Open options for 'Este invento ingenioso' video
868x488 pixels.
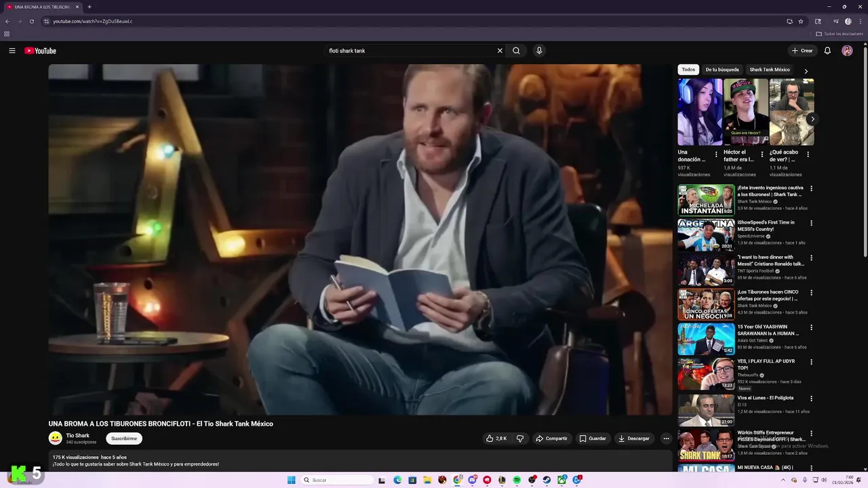(811, 188)
